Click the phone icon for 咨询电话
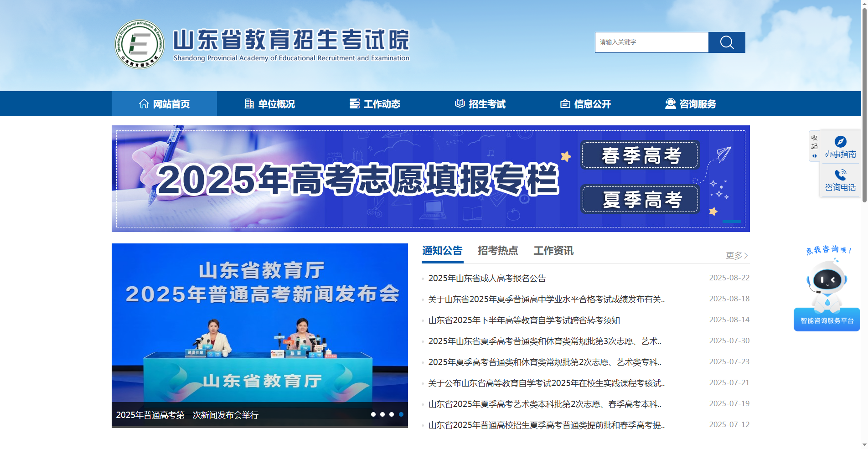This screenshot has width=868, height=449. point(840,175)
